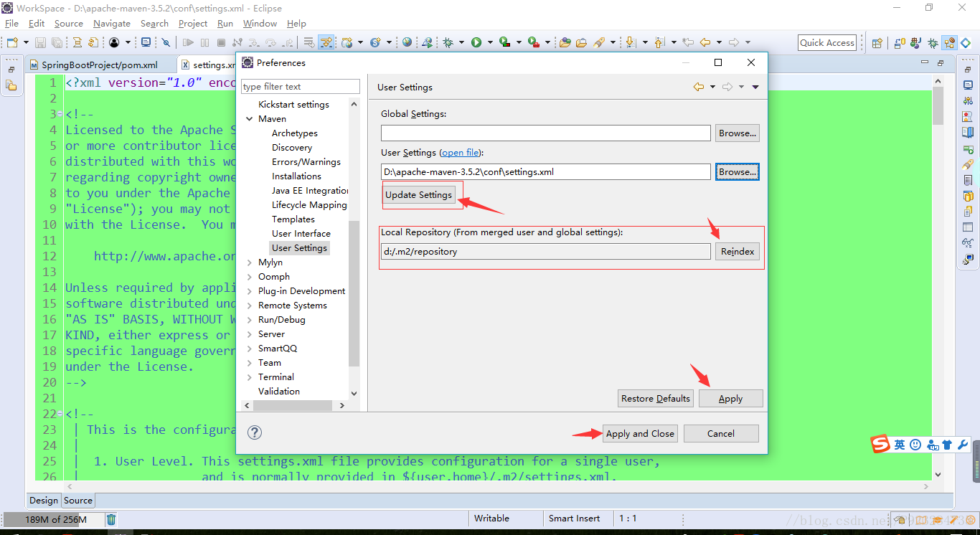Screen dimensions: 980x535
Task: Open the File menu
Action: 11,24
